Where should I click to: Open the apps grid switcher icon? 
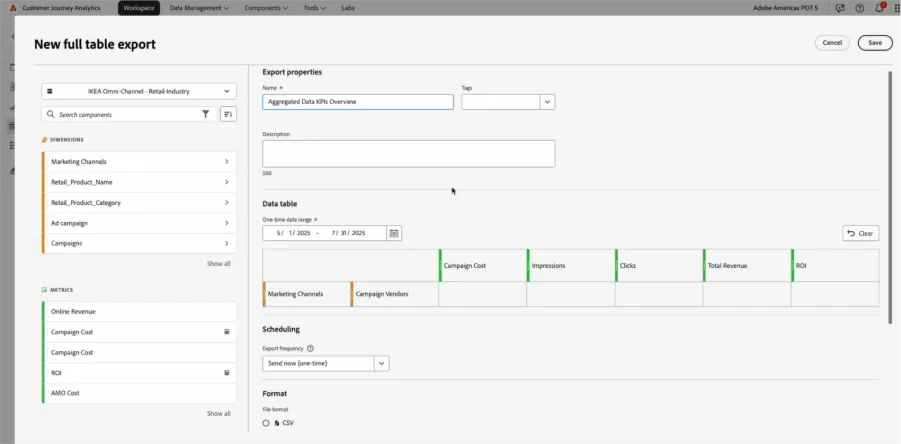point(896,9)
